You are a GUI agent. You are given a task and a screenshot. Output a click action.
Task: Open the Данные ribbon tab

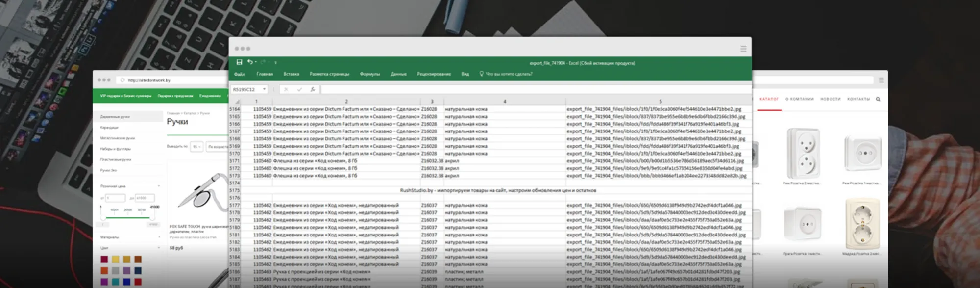[398, 74]
